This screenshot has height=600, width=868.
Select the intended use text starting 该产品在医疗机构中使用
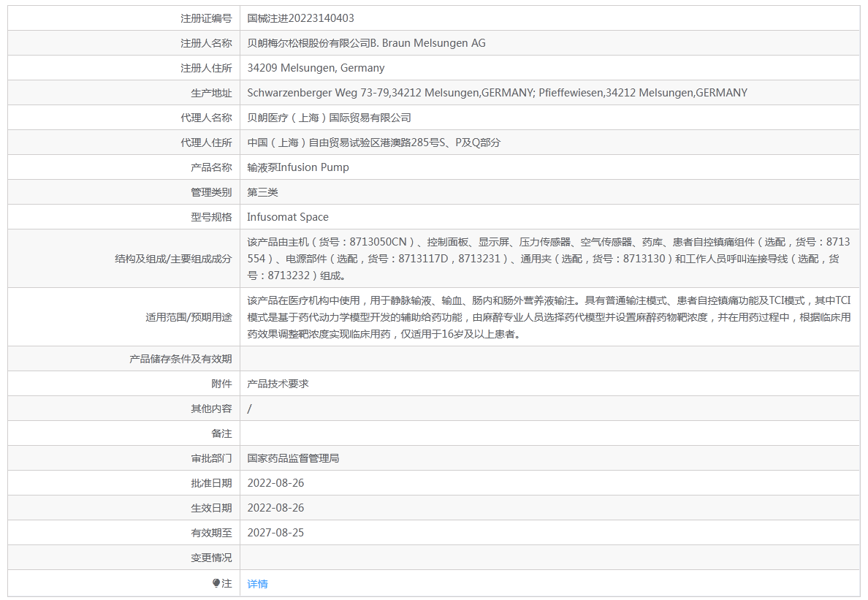pos(549,317)
